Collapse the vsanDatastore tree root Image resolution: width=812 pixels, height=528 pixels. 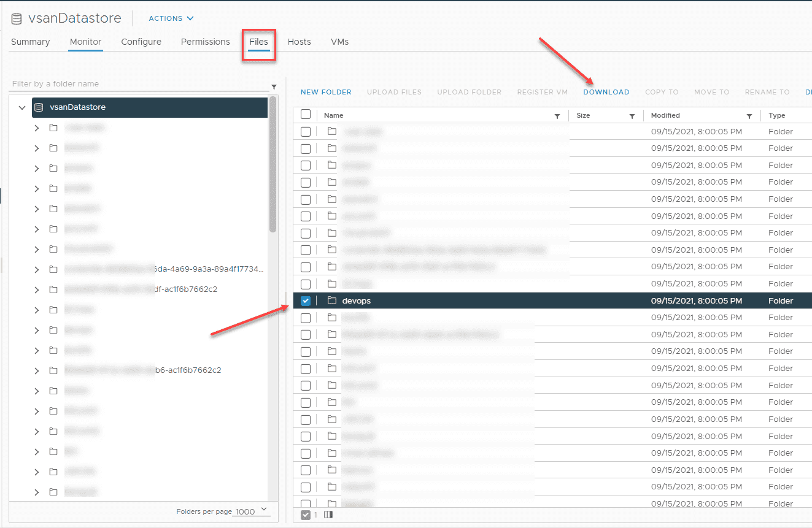pyautogui.click(x=22, y=107)
